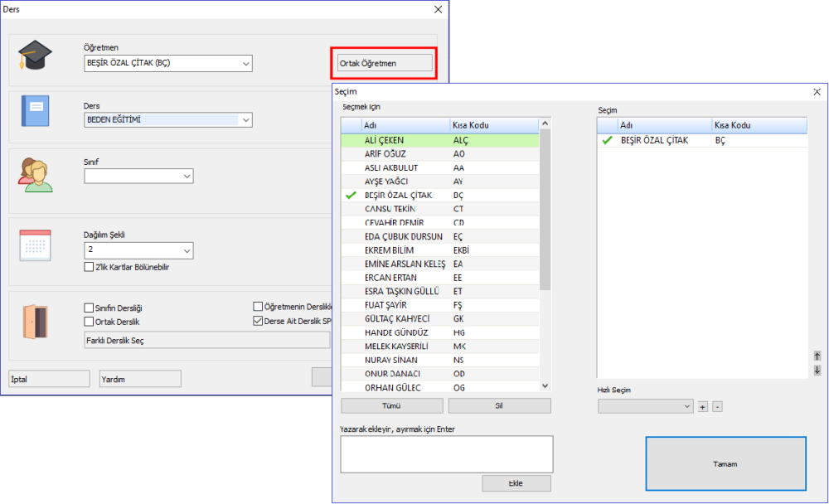829x504 pixels.
Task: Click green checkmark beside BEŞİR ÖZAL ÇİTAK in the left list
Action: click(351, 195)
